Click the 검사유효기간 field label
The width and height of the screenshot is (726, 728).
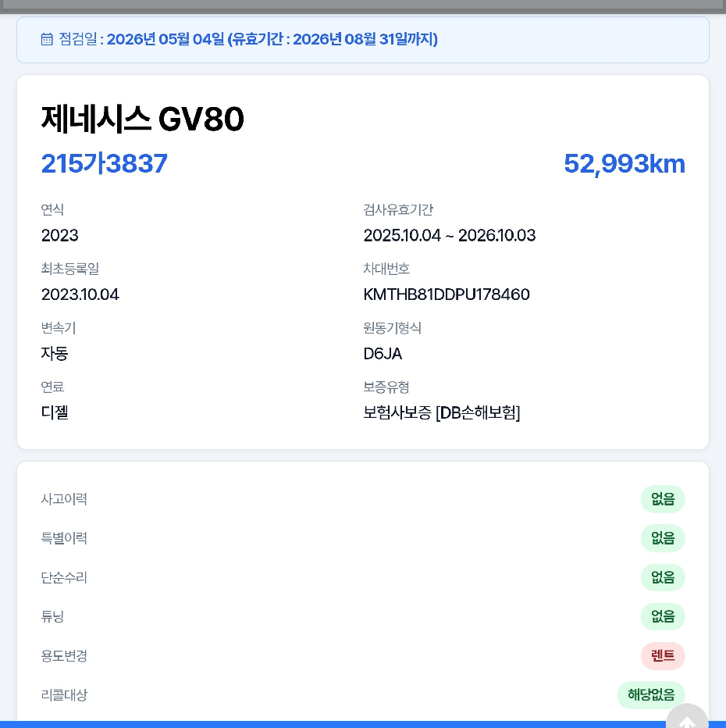coord(398,210)
